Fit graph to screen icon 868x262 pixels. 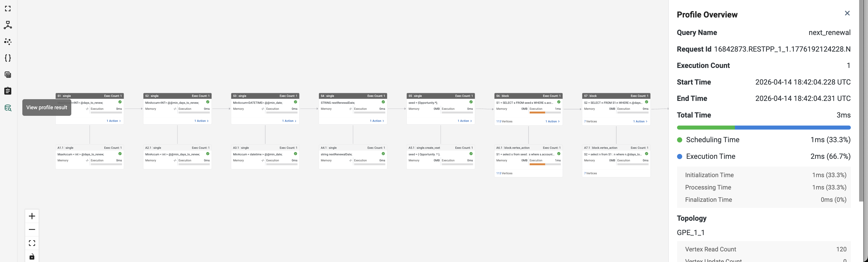pos(32,243)
